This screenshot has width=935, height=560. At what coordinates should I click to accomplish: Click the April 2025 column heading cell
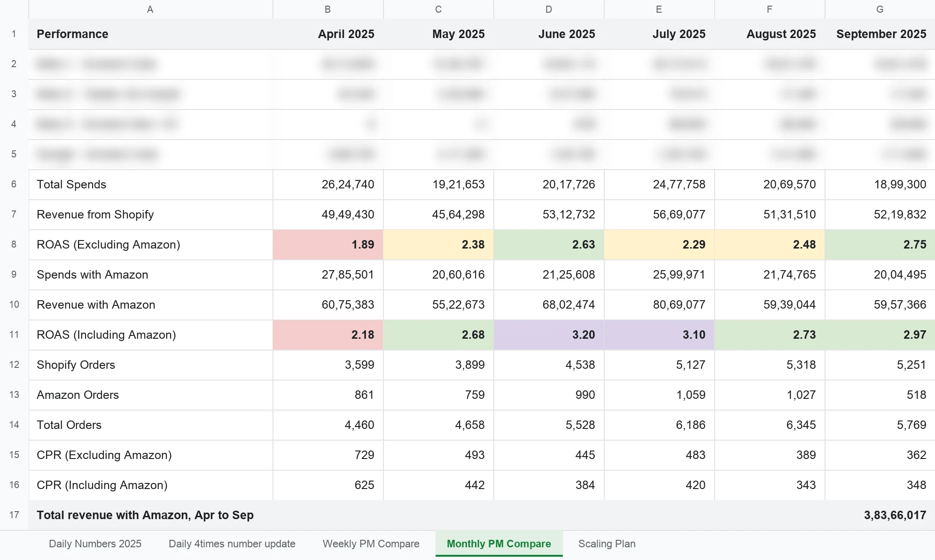(x=328, y=34)
